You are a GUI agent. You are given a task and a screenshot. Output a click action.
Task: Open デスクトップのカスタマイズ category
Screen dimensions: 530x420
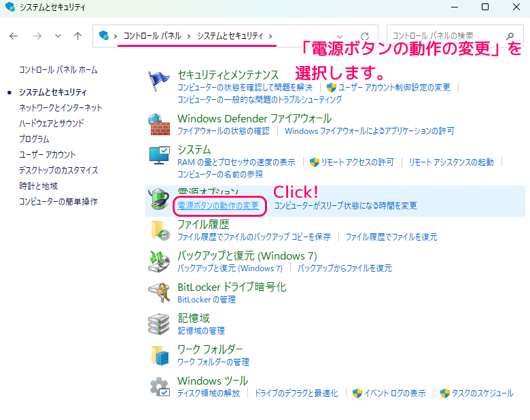click(x=58, y=170)
